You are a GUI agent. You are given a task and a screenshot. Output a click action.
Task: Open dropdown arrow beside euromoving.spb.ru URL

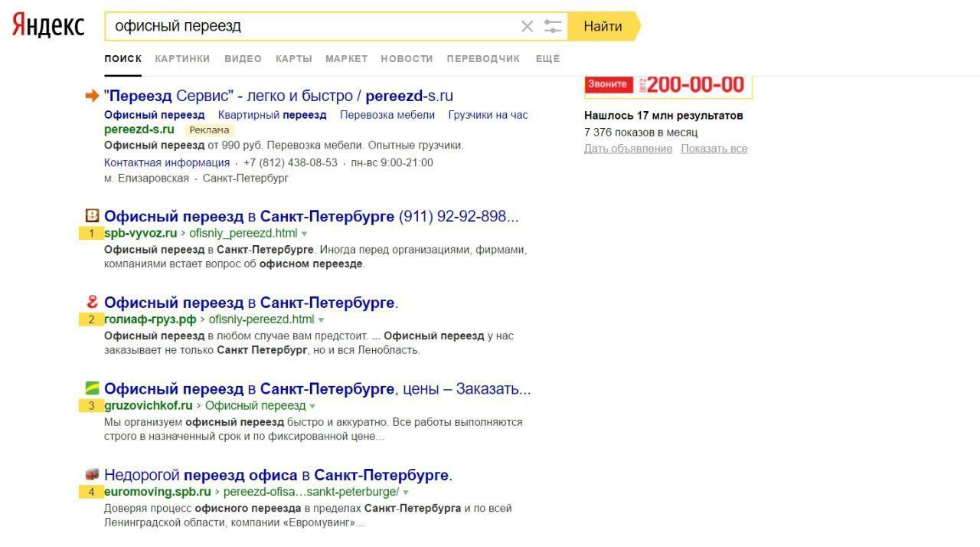click(406, 493)
